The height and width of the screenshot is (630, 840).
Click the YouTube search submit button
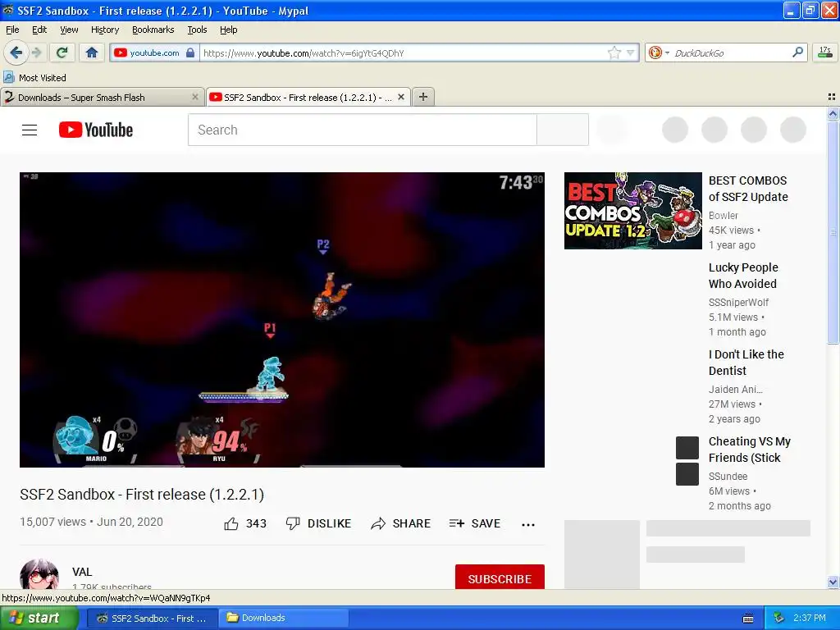[563, 130]
